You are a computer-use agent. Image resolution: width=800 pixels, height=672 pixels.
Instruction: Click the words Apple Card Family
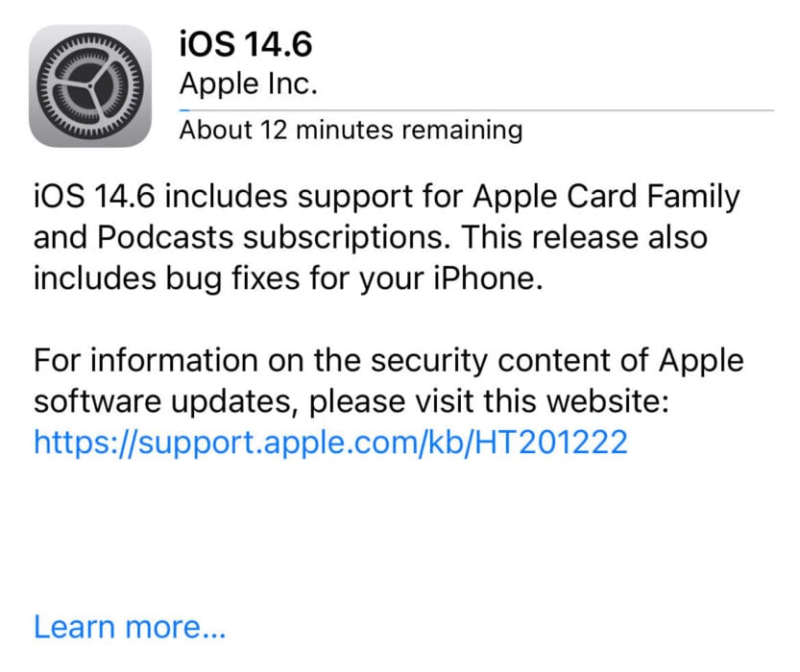(x=607, y=196)
